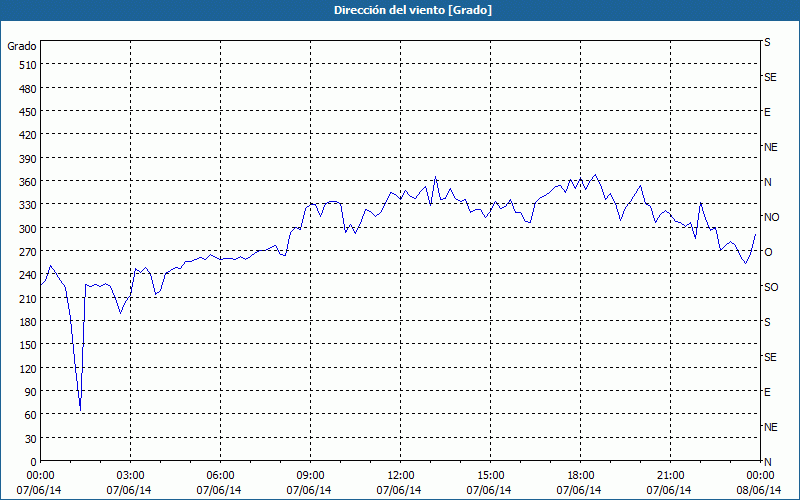Click the 'SE' compass label level with 120
This screenshot has height=500, width=800.
[x=770, y=357]
